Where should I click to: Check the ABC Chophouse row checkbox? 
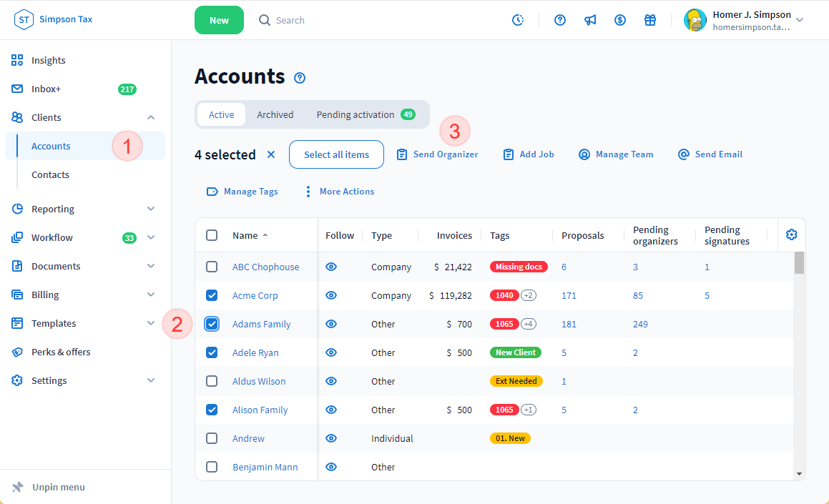212,267
